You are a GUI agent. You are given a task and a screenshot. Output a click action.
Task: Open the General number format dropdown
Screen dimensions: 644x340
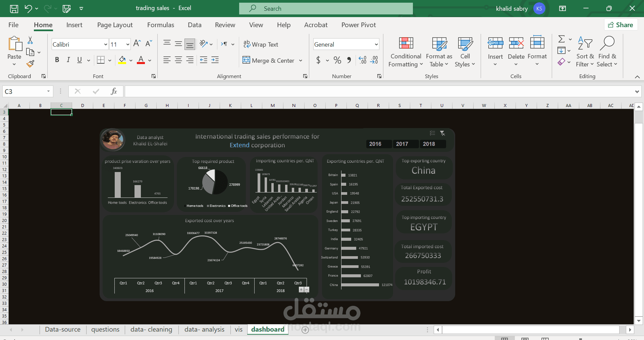[376, 44]
